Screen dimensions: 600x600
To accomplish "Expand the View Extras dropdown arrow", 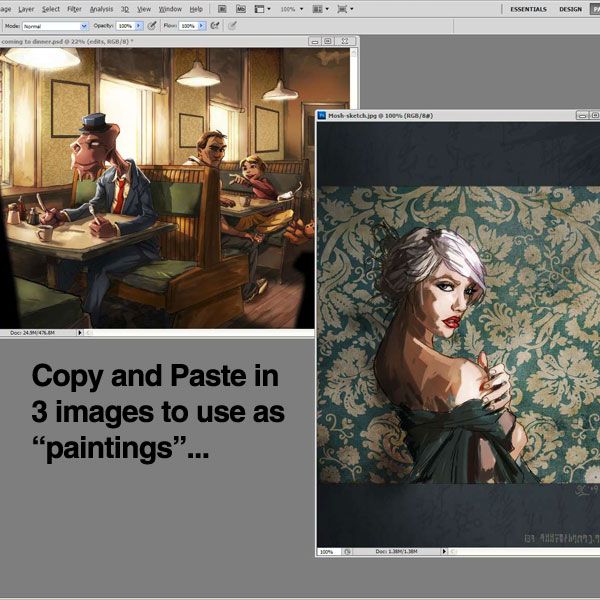I will (269, 9).
